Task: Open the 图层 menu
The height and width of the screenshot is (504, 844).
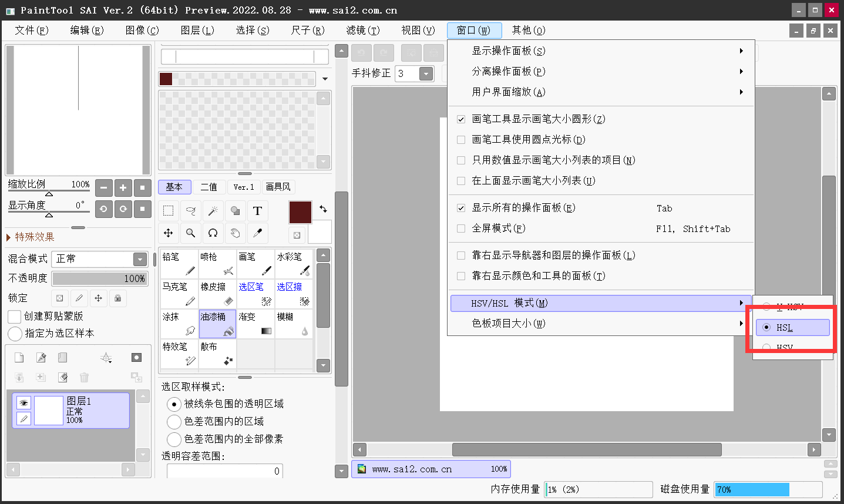Action: 197,30
